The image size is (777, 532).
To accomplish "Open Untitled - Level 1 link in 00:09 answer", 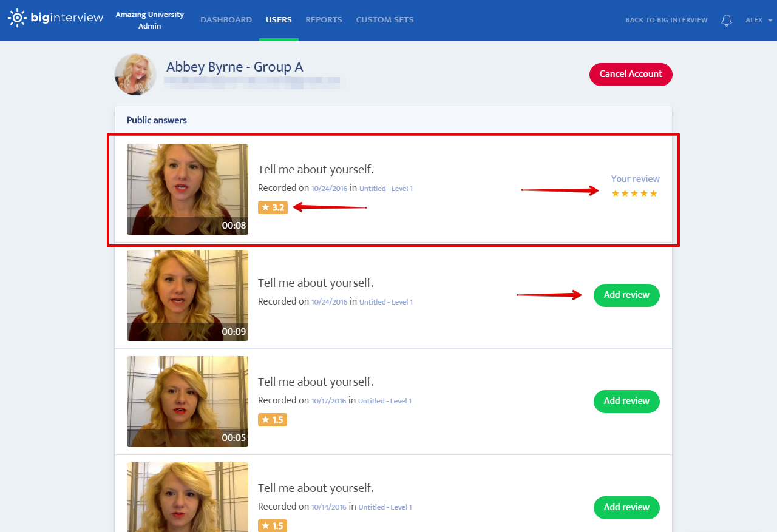I will point(386,302).
